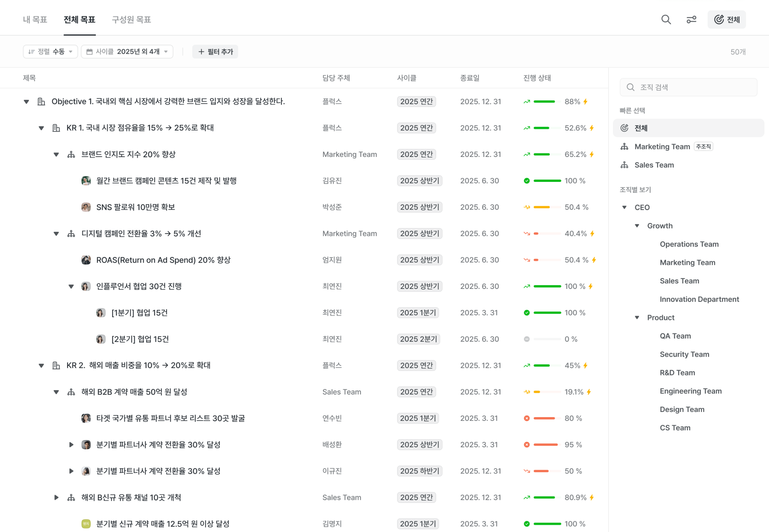Switch to the 구성원 목표 tab
769x532 pixels.
click(131, 19)
